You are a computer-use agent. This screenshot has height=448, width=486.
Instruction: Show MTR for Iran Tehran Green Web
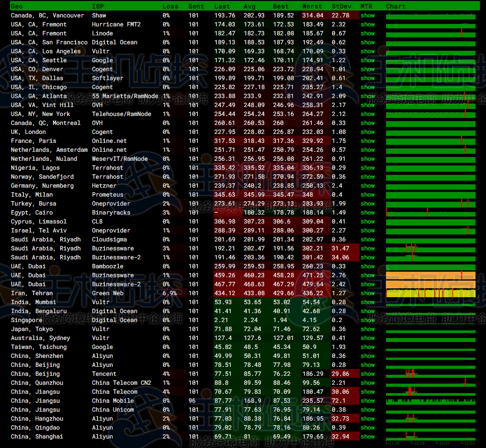pyautogui.click(x=368, y=293)
